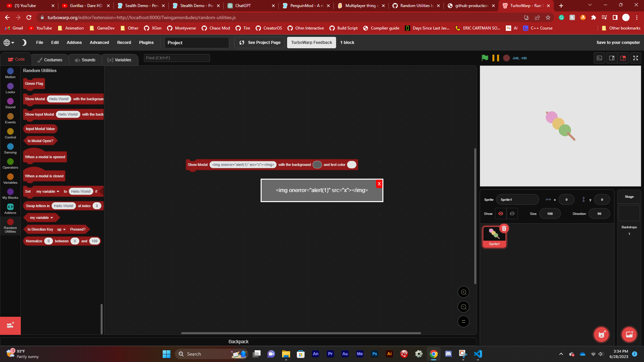Enter fullscreen stage mode

coord(635,58)
